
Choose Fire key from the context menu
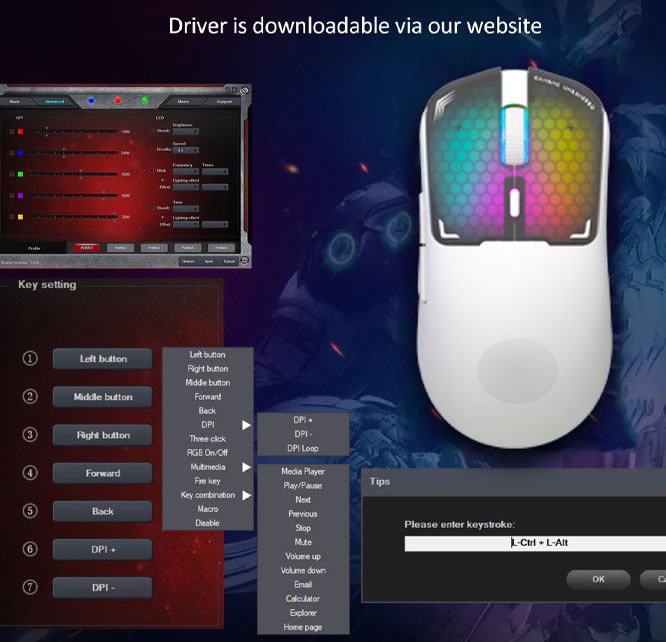coord(207,481)
